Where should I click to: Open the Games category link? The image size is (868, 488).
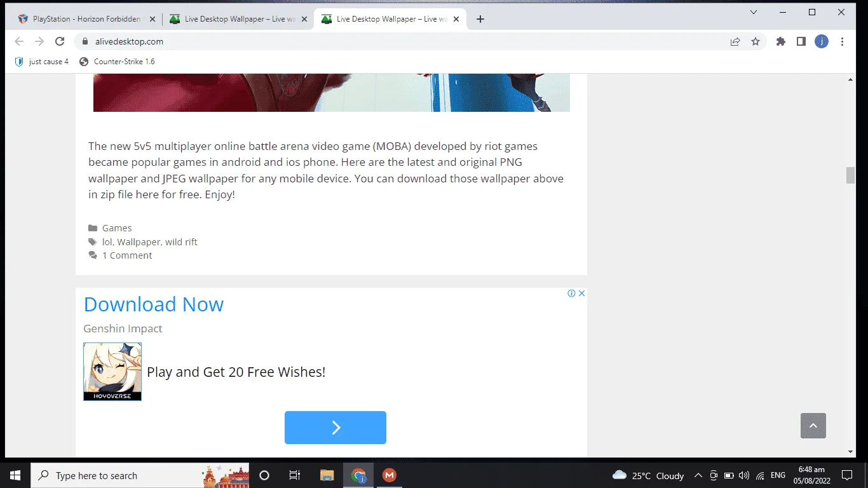tap(117, 228)
